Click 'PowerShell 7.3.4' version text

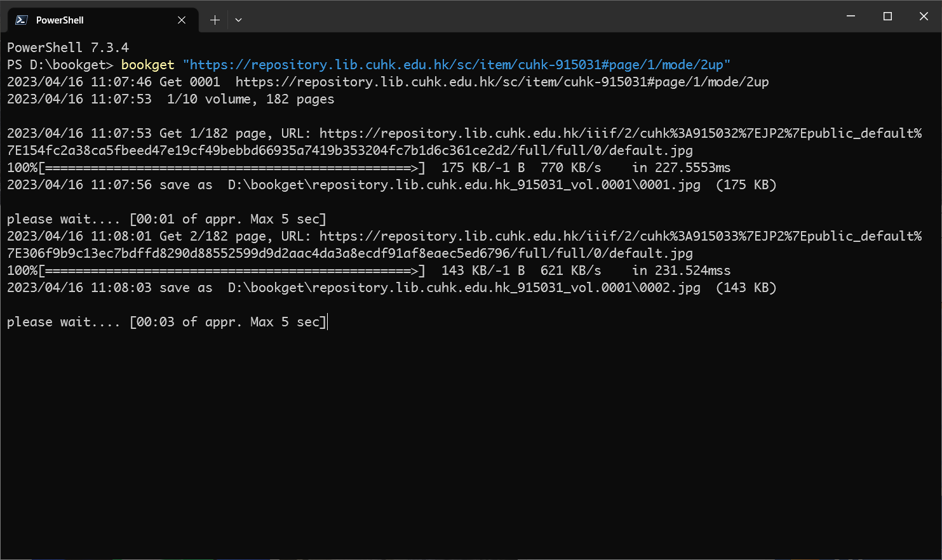coord(68,48)
